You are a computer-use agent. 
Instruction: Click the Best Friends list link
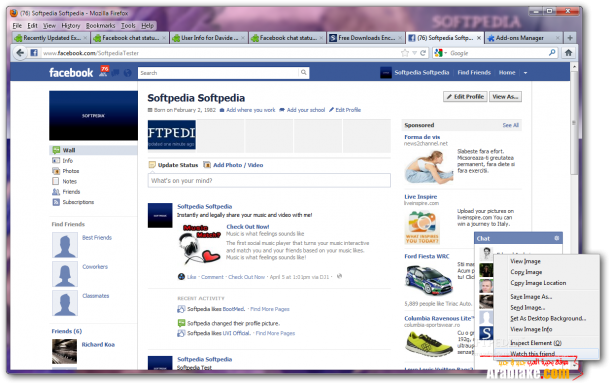click(97, 237)
